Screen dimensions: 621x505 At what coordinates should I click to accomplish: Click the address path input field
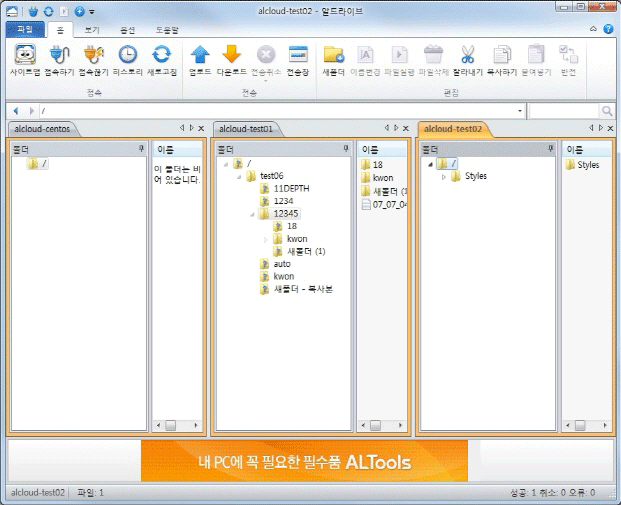(x=277, y=111)
